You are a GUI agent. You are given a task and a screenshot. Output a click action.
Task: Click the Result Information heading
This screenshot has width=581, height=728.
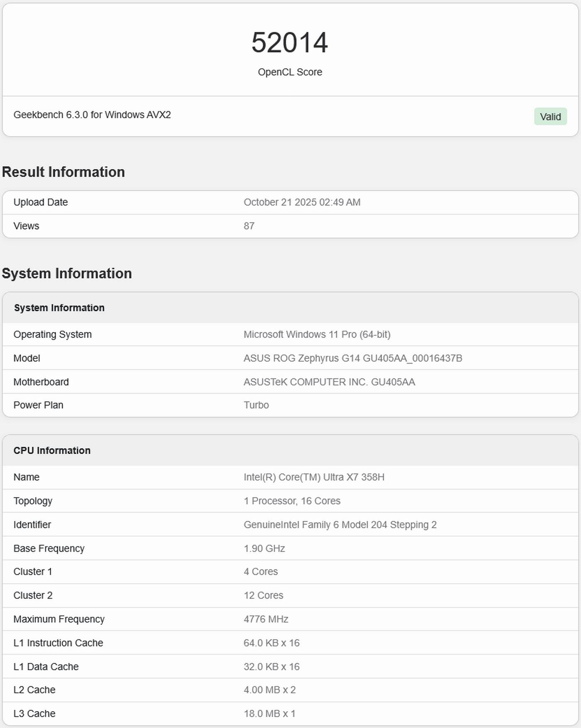63,172
